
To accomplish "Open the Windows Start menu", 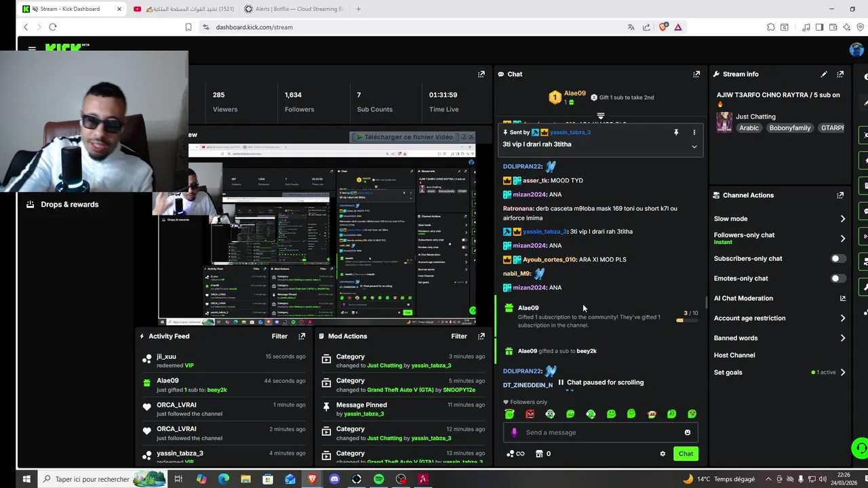I will (26, 479).
